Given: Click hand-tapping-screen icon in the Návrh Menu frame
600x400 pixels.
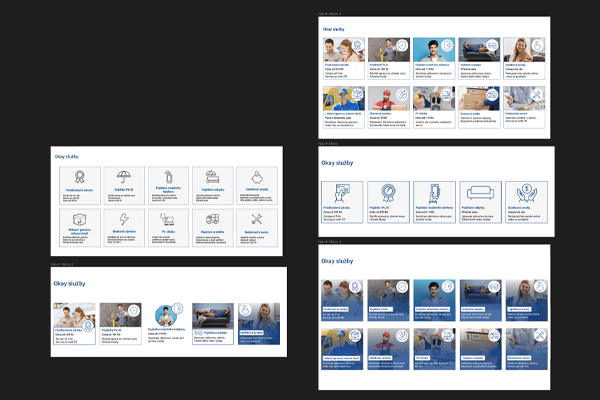Looking at the screenshot, I should pyautogui.click(x=342, y=193).
